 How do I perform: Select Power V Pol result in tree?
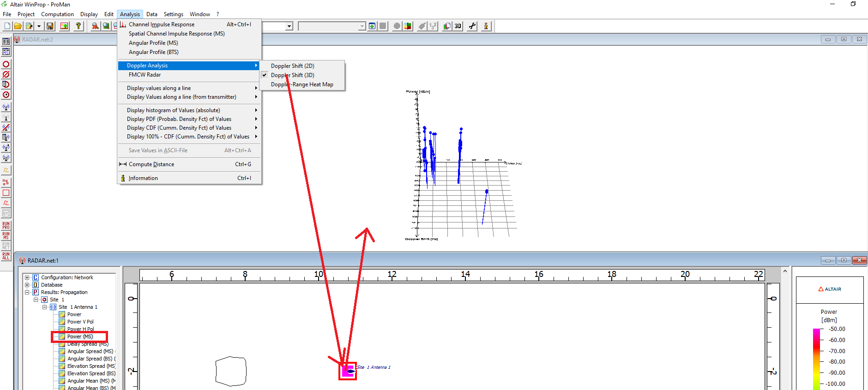pos(80,322)
